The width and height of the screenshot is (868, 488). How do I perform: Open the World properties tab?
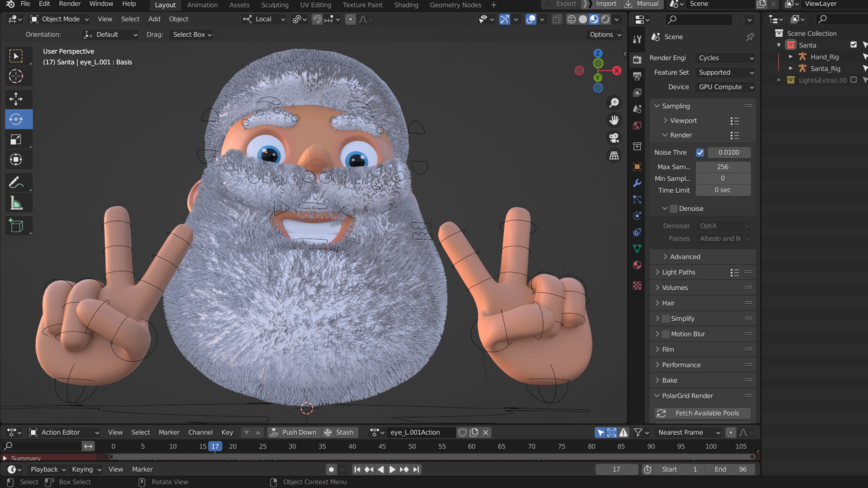click(x=637, y=126)
